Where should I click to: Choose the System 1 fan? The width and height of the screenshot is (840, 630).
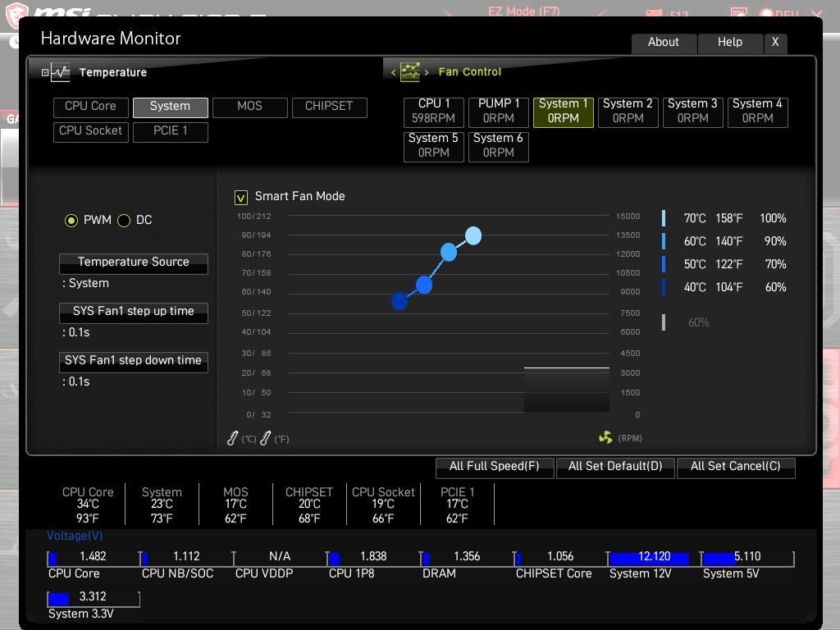564,112
